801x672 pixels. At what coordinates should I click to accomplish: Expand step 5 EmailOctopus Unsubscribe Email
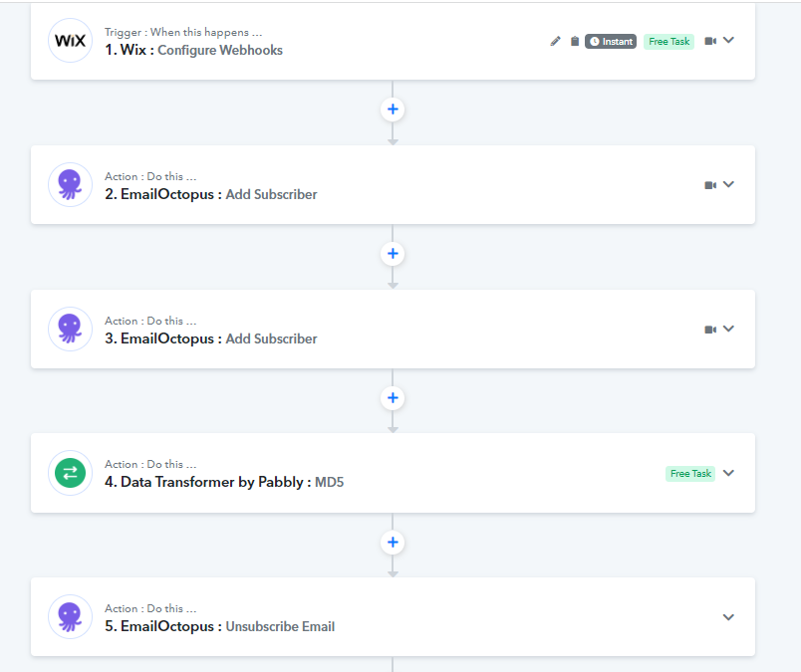point(729,617)
